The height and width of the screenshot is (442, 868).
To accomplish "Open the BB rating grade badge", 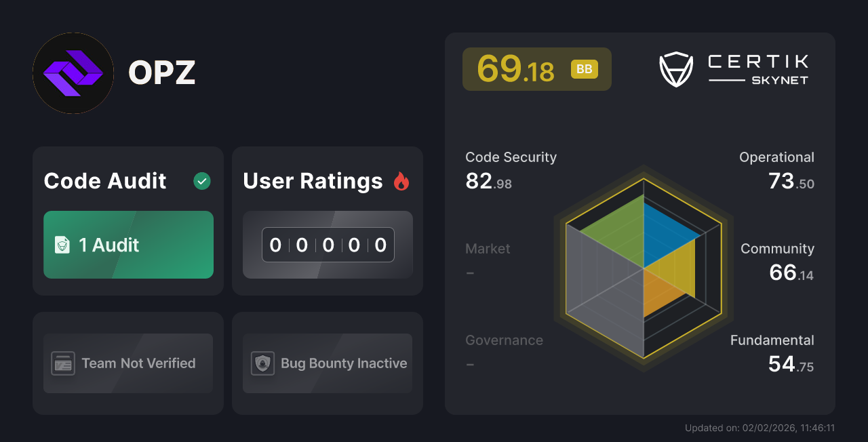I will 584,68.
